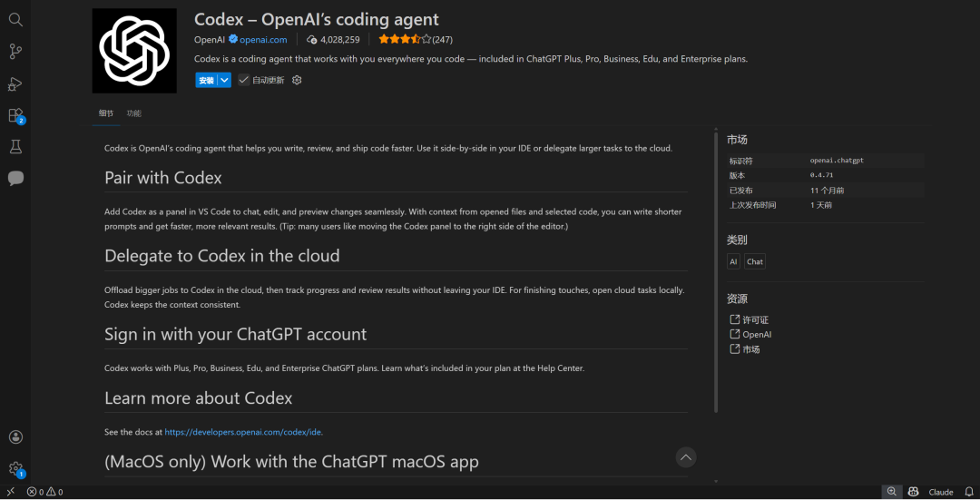Click the 安装 install button

point(206,80)
